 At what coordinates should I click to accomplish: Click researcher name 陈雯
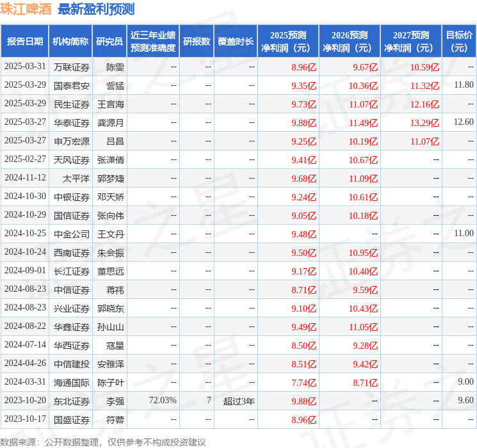pyautogui.click(x=115, y=67)
